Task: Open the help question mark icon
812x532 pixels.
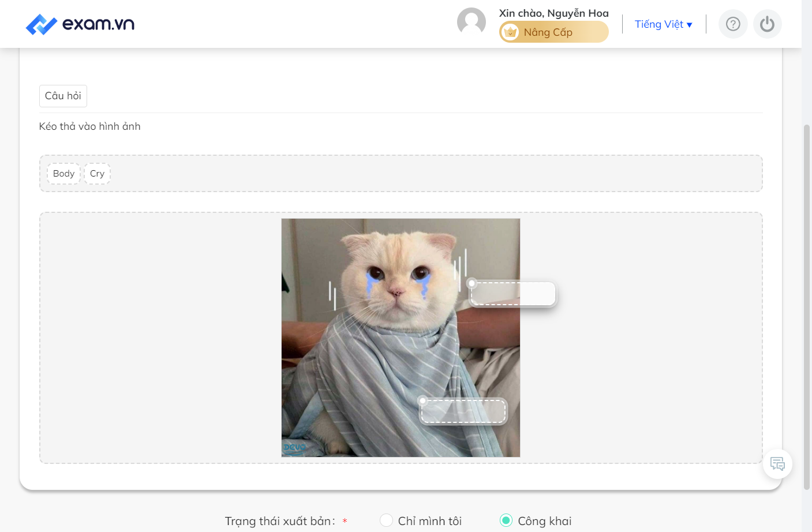Action: 733,24
